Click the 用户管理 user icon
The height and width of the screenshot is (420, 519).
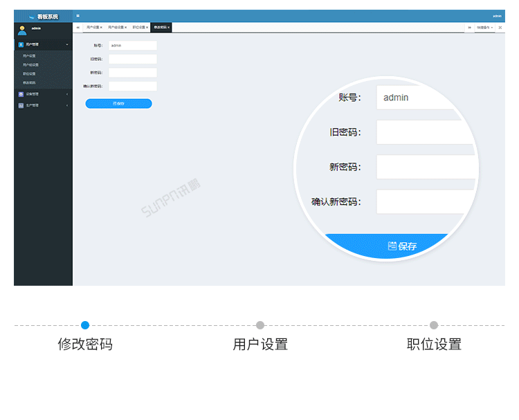point(21,45)
